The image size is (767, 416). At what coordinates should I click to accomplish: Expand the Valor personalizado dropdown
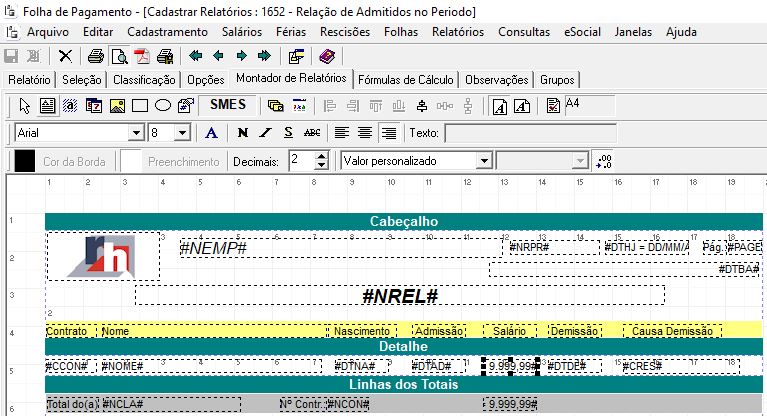tap(484, 161)
